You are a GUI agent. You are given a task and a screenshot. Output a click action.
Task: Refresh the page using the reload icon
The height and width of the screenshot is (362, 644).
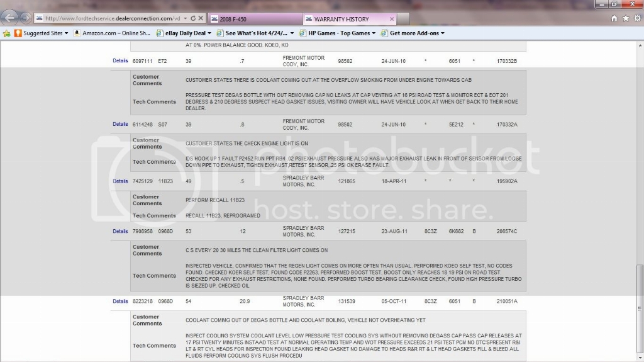tap(193, 18)
